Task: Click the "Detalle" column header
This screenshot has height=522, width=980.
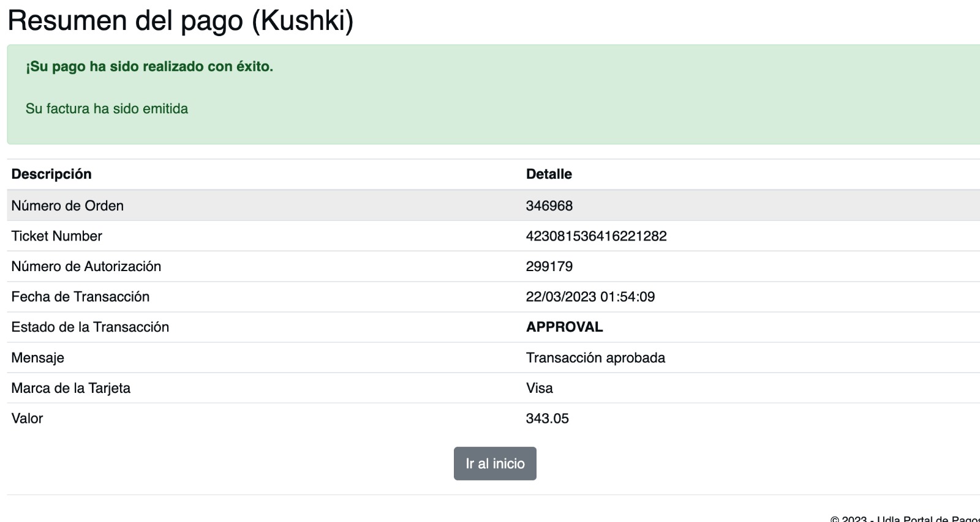Action: pos(549,174)
